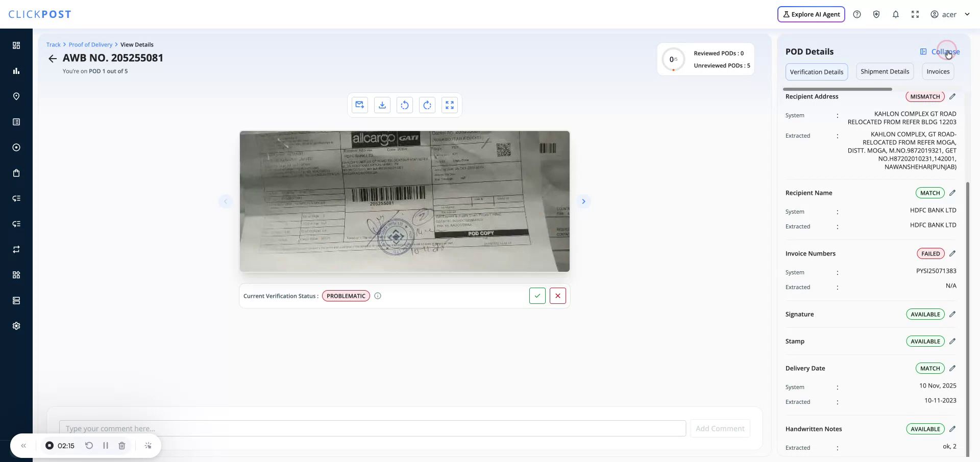Delete the recording with trash icon
Image resolution: width=980 pixels, height=462 pixels.
pos(121,445)
